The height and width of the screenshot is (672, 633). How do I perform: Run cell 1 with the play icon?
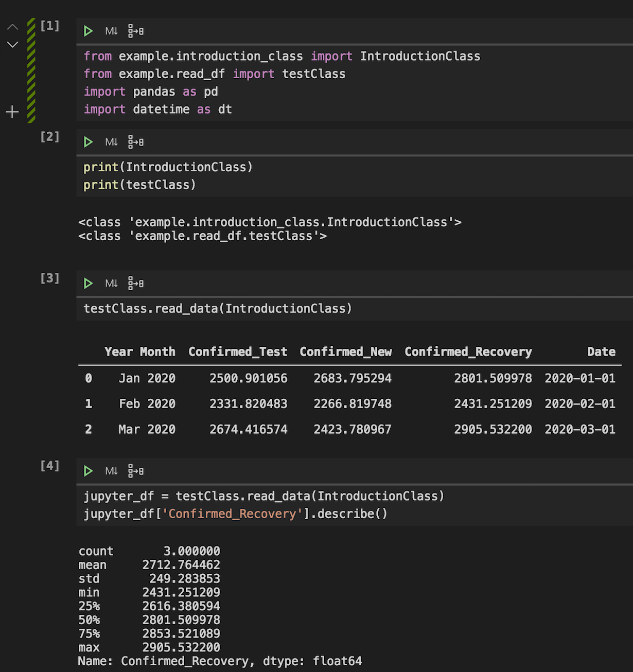[88, 31]
